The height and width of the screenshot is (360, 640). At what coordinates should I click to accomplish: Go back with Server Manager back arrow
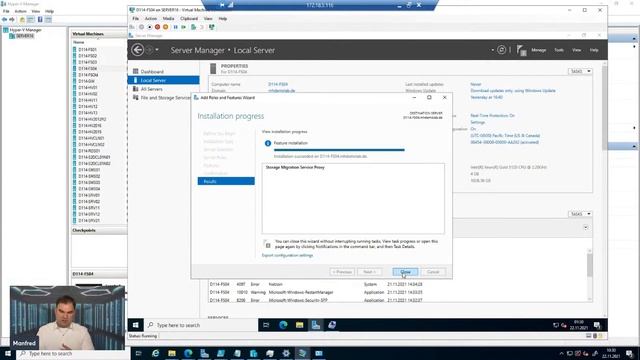(138, 50)
